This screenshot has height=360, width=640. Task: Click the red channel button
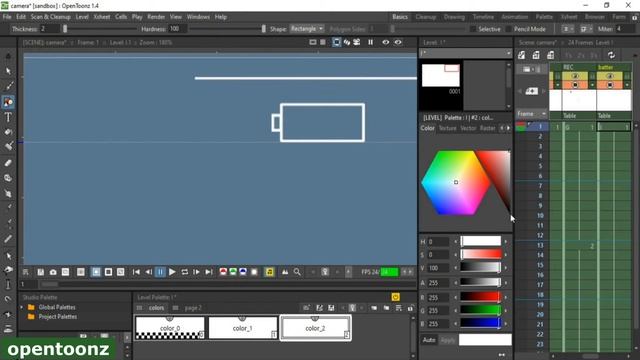tap(223, 272)
